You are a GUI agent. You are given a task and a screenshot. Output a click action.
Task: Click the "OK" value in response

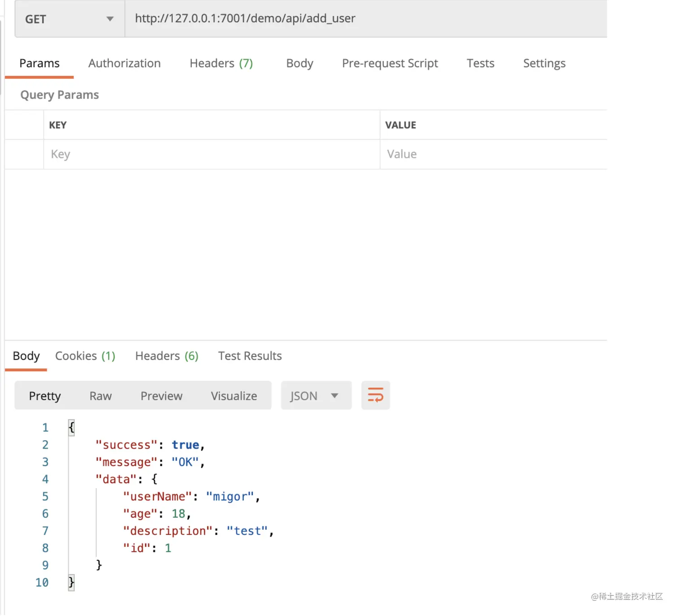[185, 462]
